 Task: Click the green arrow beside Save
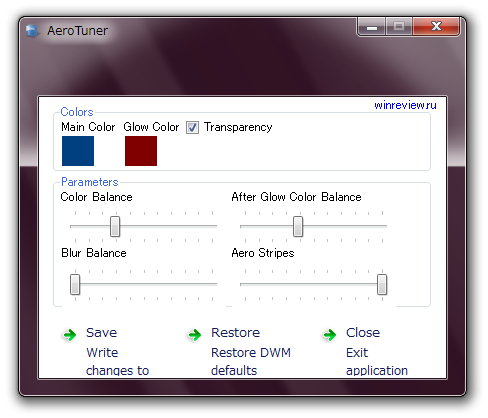tap(70, 335)
